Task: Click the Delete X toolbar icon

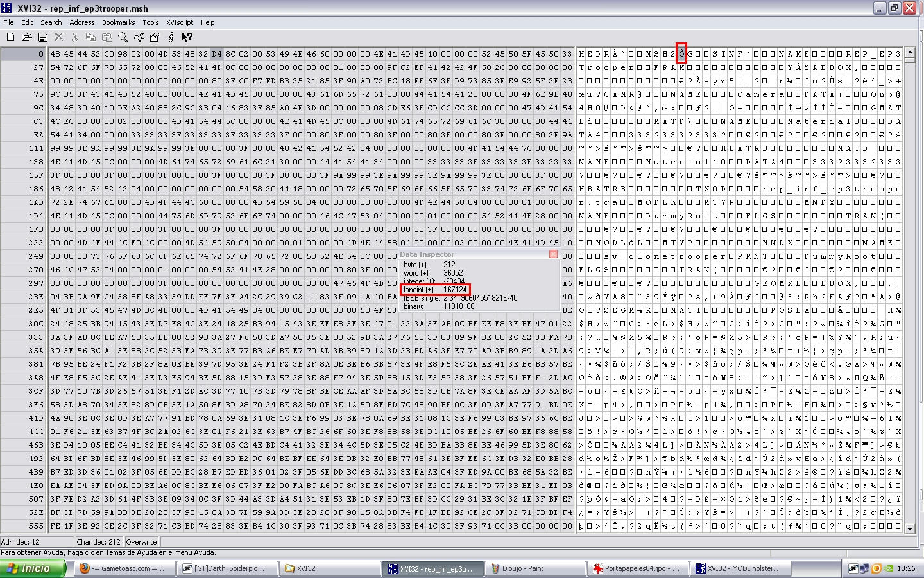Action: 58,37
